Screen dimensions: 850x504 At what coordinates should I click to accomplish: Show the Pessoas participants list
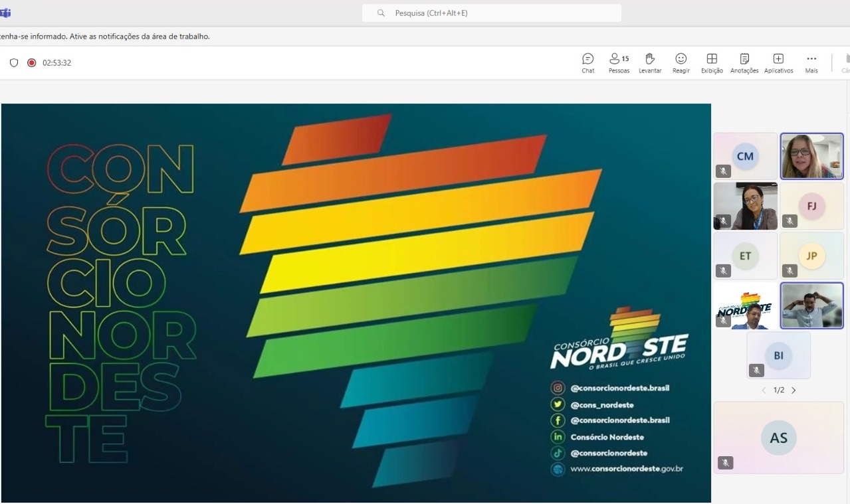[619, 63]
